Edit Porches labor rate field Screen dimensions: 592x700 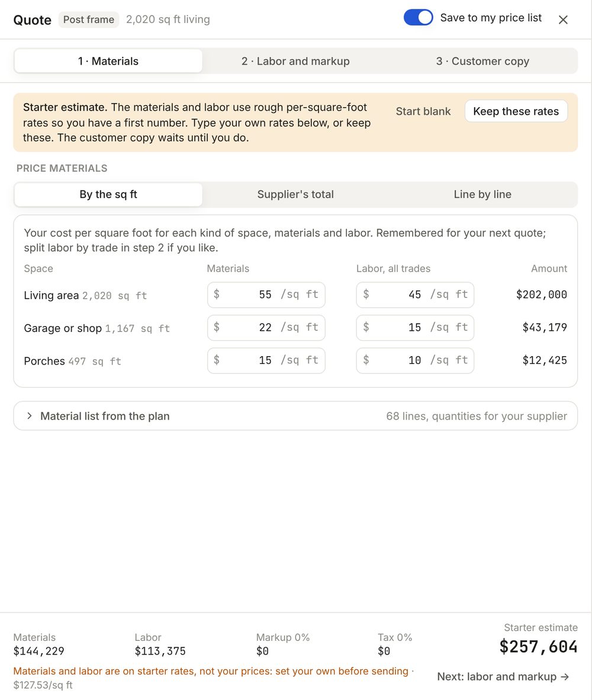tap(415, 360)
